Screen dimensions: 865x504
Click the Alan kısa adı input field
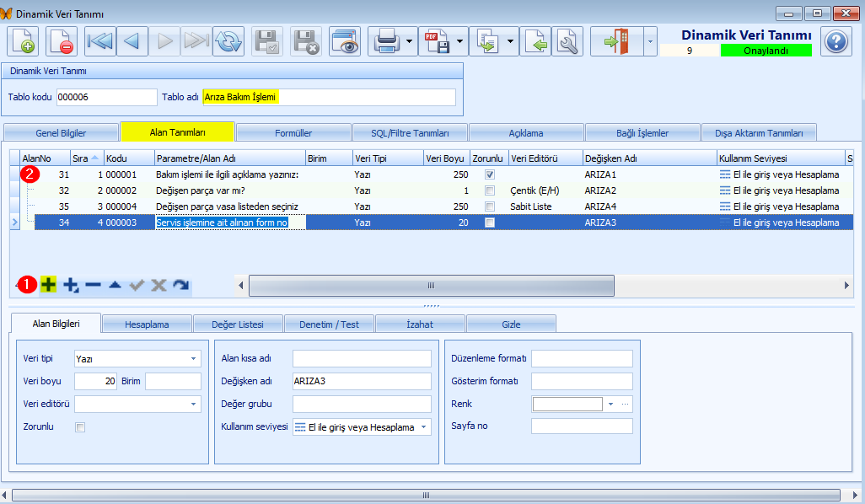click(362, 358)
